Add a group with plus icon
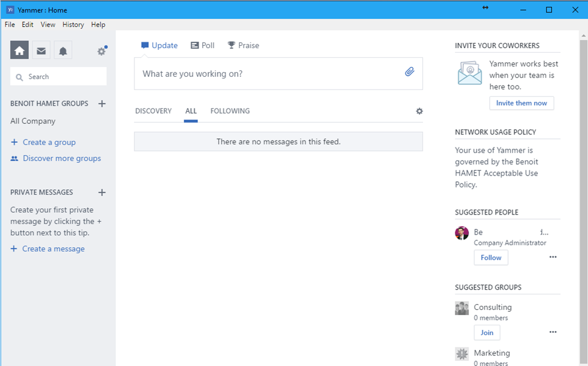The image size is (588, 366). [x=102, y=104]
